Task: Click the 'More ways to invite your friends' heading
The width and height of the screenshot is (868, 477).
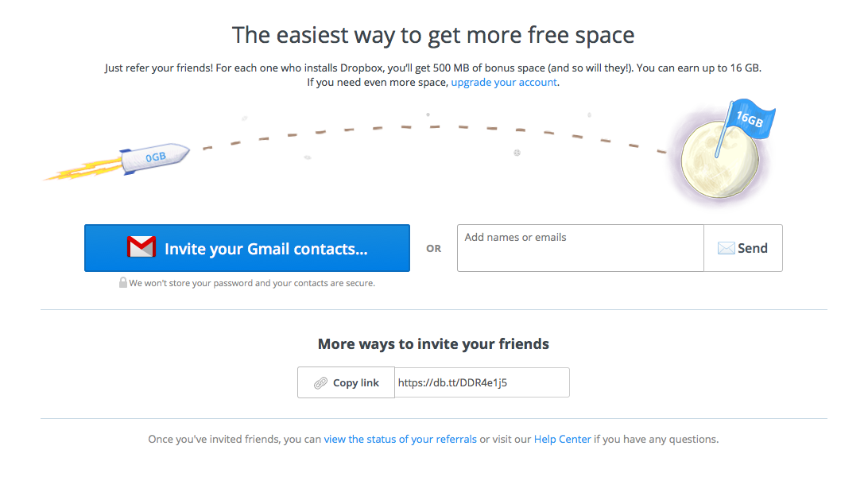Action: 433,343
